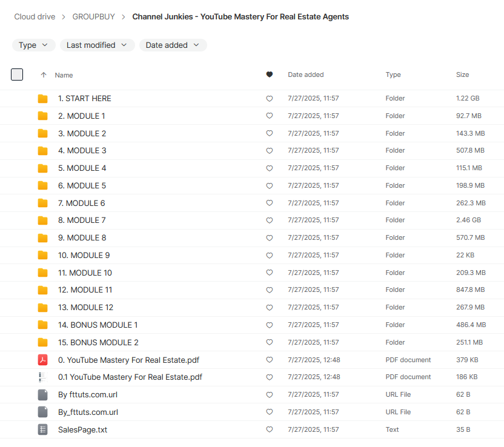Click file icon for By fttuts.com.url
The image size is (504, 447).
click(x=42, y=395)
